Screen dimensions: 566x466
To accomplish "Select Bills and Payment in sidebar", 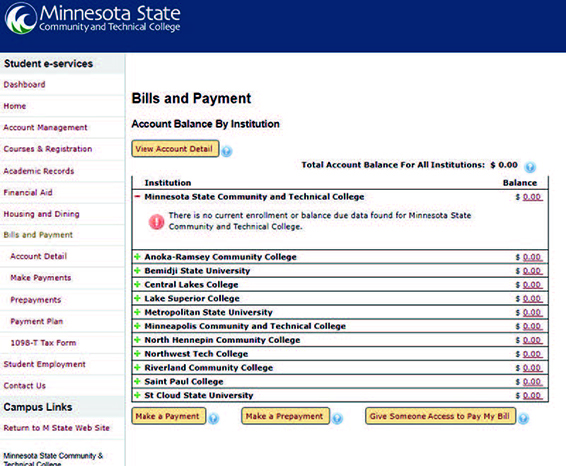I will pyautogui.click(x=38, y=235).
